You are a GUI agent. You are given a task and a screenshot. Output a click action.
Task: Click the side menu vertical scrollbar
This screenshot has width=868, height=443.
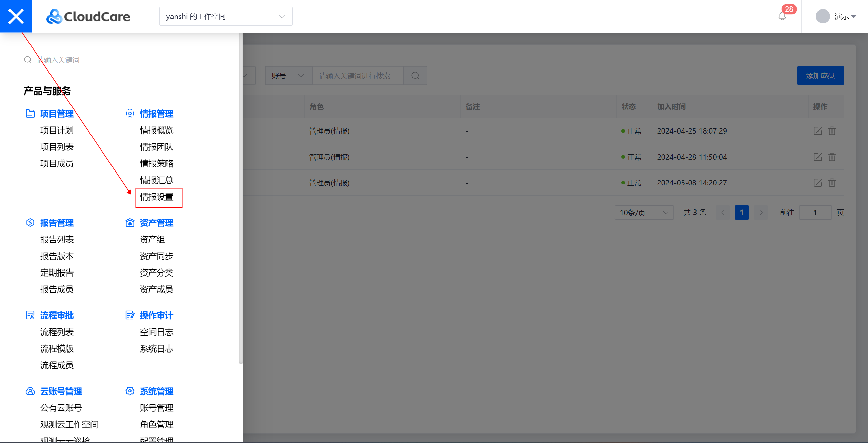click(x=241, y=198)
